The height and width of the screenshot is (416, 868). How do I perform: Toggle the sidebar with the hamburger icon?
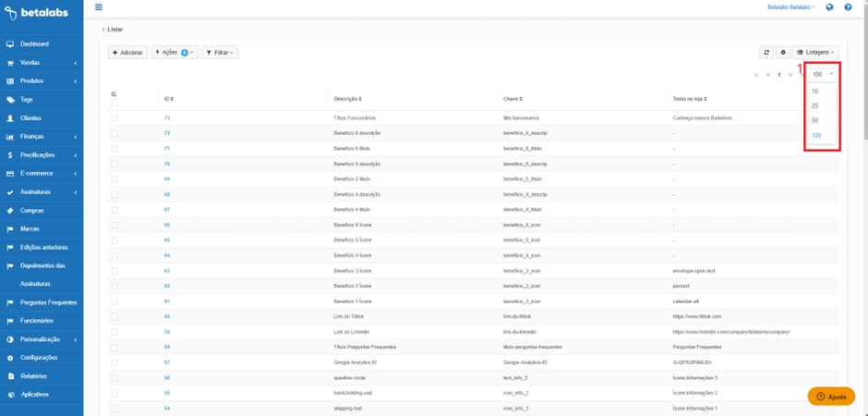[x=99, y=7]
